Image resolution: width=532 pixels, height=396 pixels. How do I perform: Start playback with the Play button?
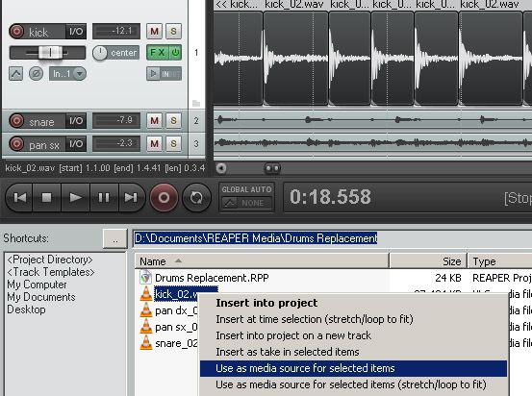click(x=75, y=197)
